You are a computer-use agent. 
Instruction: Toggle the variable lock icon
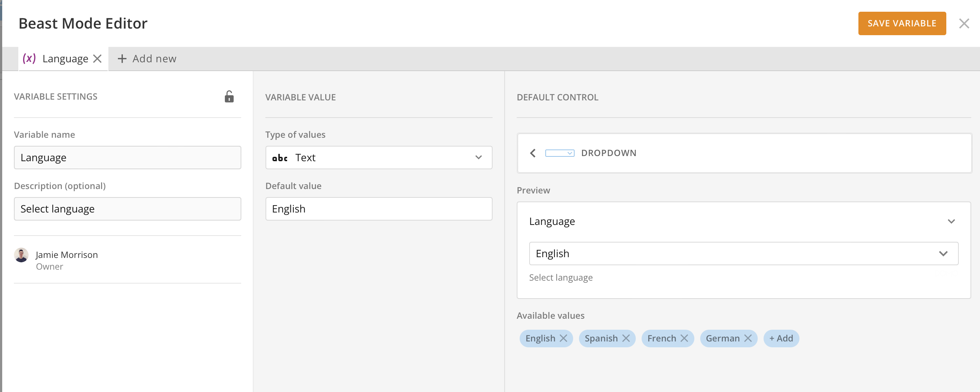229,97
